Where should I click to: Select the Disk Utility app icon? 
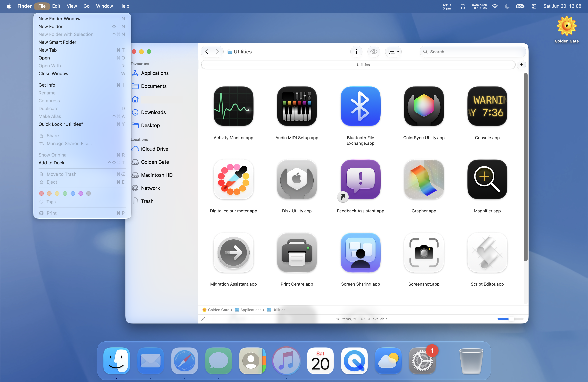click(x=297, y=179)
